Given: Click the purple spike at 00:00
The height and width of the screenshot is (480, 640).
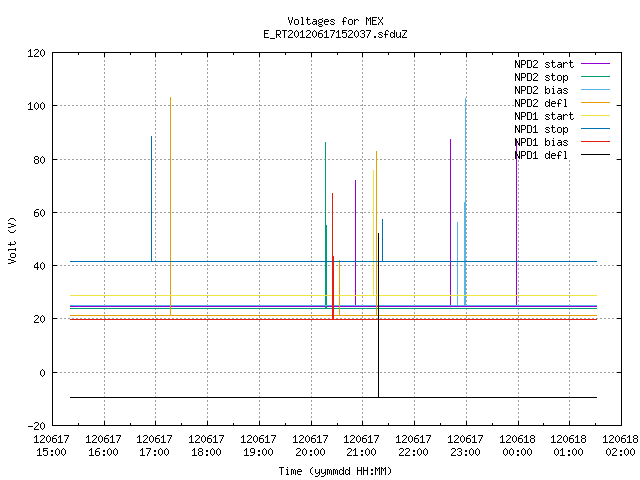Looking at the screenshot, I should tap(517, 222).
